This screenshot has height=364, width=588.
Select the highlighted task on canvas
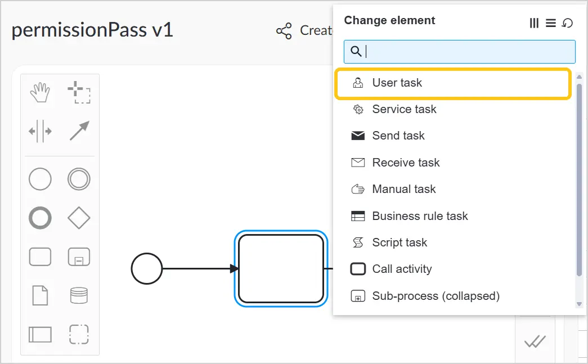[281, 268]
